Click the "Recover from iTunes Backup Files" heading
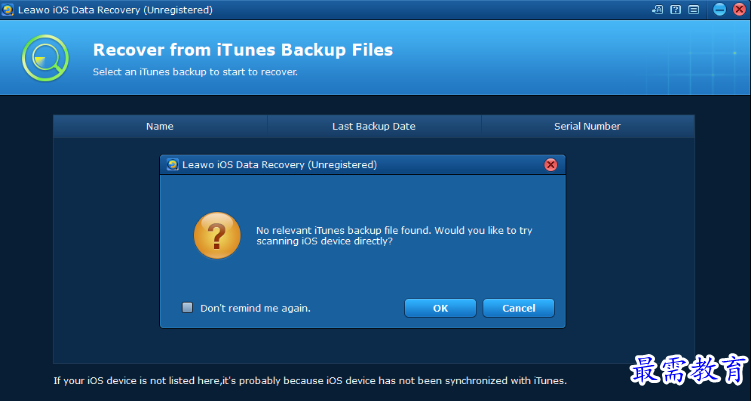The height and width of the screenshot is (401, 754). click(x=243, y=50)
